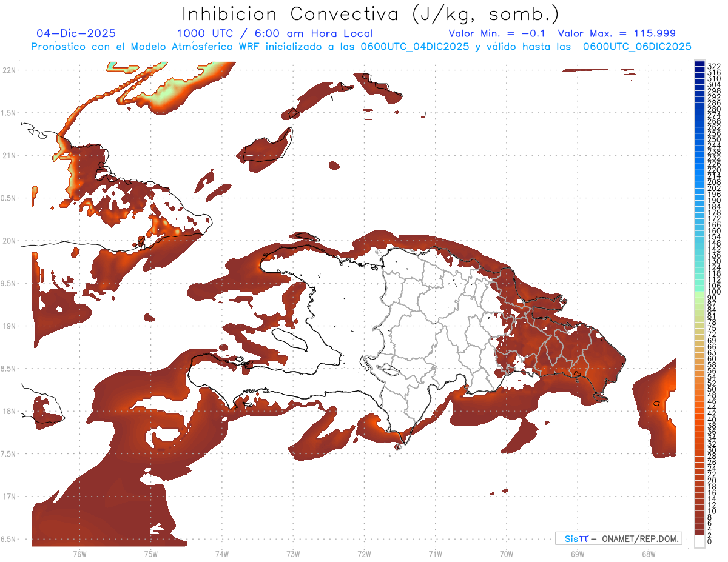
Task: Click the '17N' latitude label
Action: point(8,497)
